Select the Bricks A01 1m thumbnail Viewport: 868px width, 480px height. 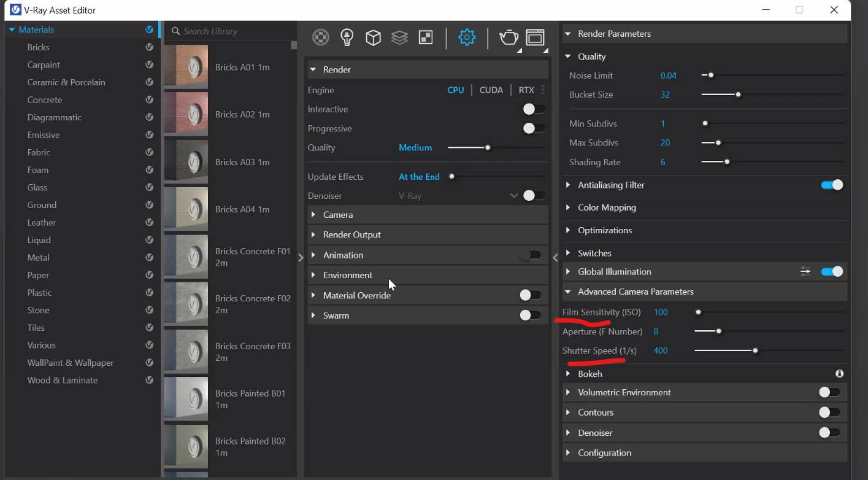tap(186, 66)
